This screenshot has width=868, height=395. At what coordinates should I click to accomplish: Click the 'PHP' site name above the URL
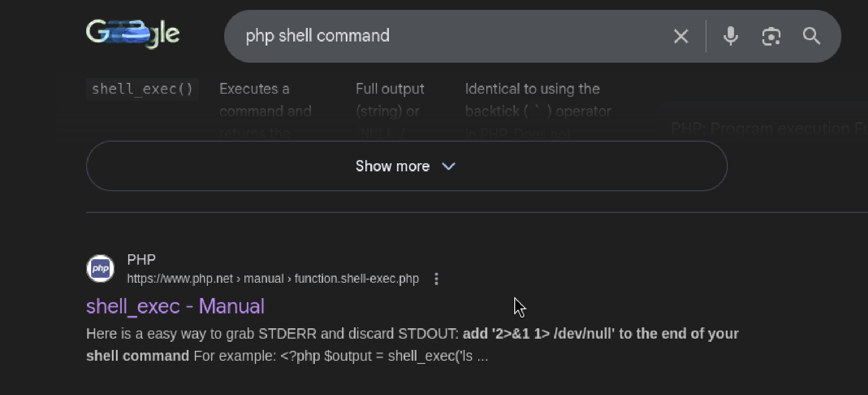(141, 260)
